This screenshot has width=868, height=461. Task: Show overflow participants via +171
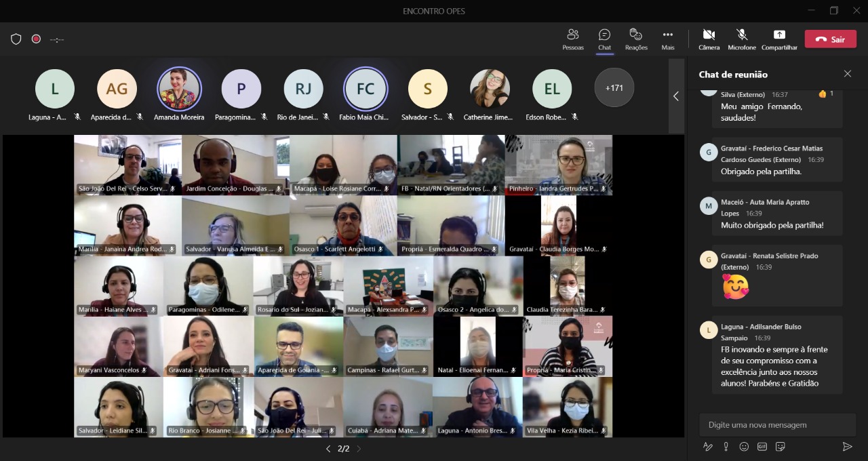point(614,88)
